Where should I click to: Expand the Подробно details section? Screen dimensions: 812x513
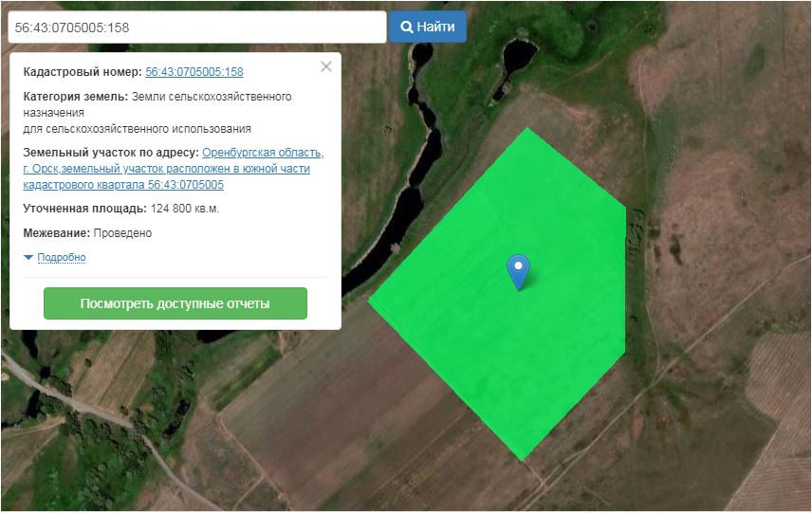(x=61, y=257)
